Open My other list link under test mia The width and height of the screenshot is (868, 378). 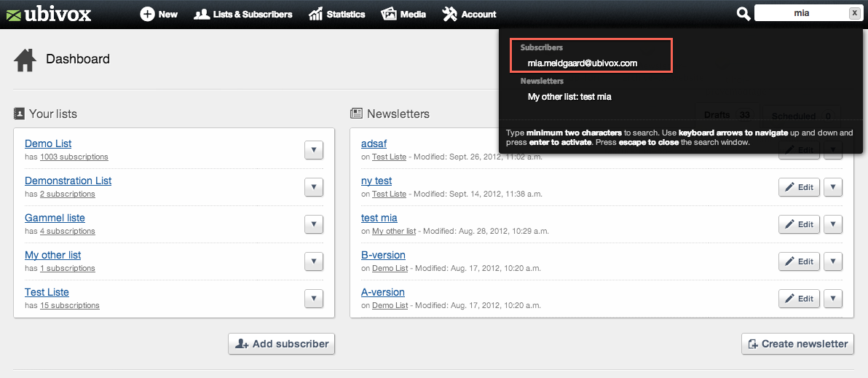(x=394, y=231)
